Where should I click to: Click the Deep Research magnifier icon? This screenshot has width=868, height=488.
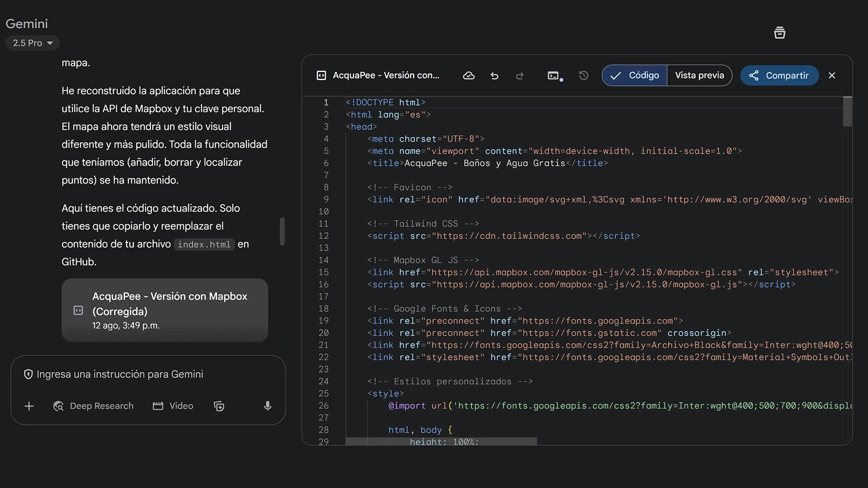coord(58,406)
